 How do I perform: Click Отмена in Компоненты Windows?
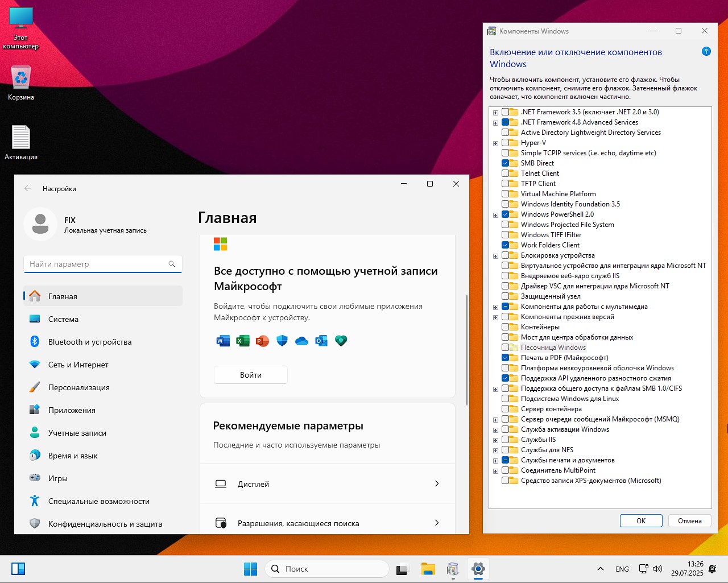690,520
